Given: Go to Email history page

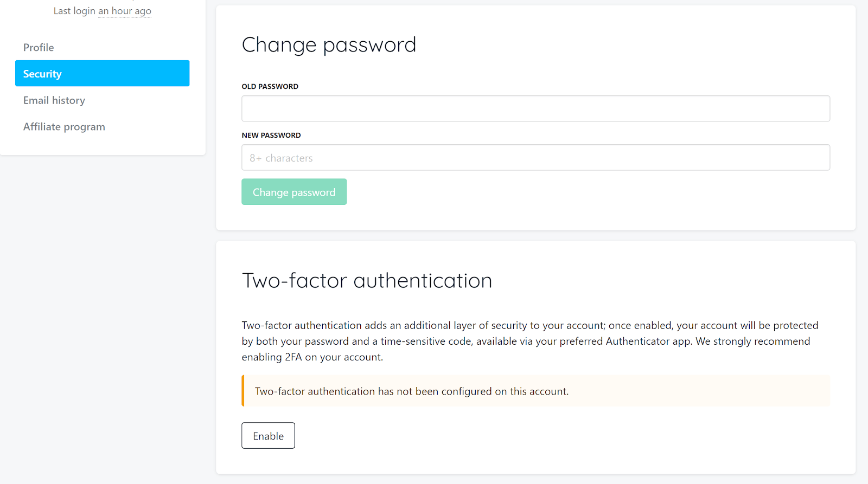Looking at the screenshot, I should coord(54,100).
